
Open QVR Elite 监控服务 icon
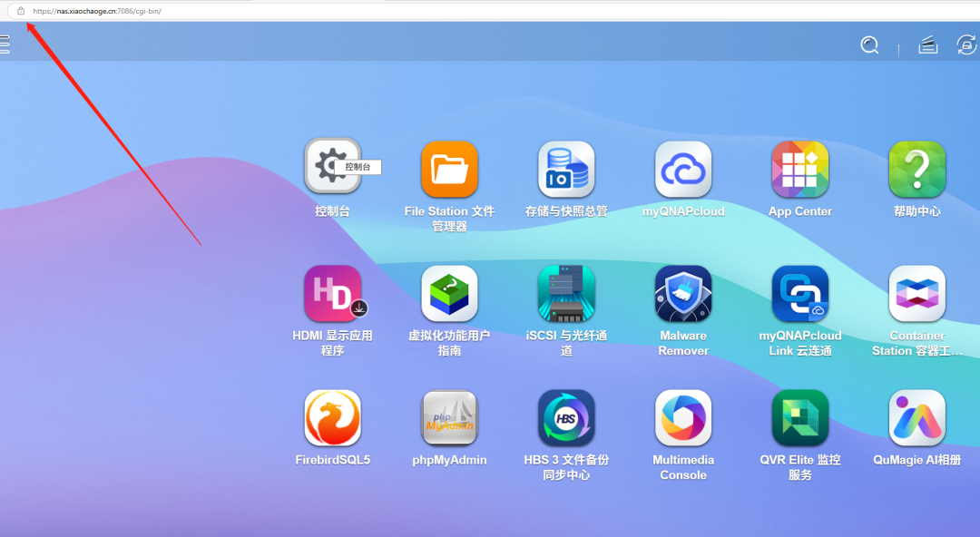coord(800,417)
